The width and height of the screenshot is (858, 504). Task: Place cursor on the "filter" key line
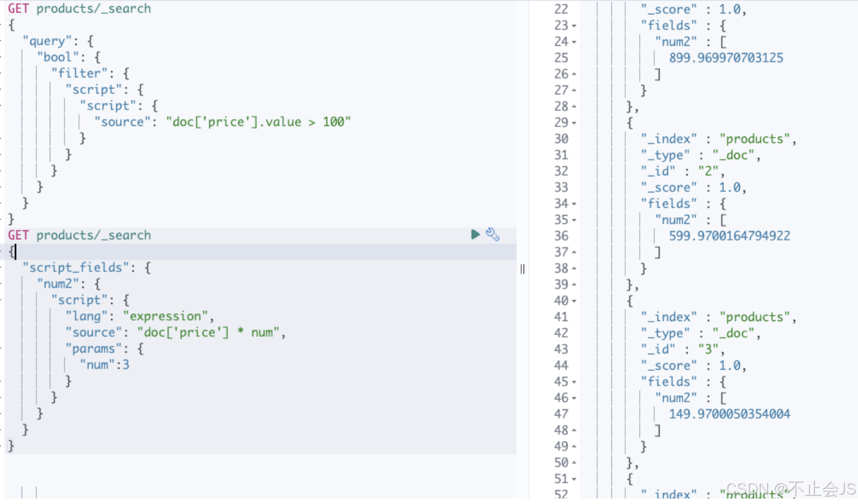(x=90, y=73)
